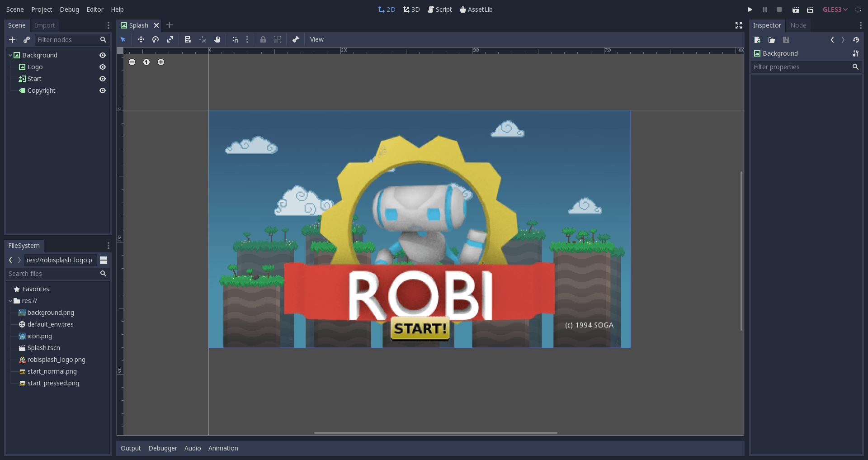Add a new scene tab
The width and height of the screenshot is (868, 460).
pos(170,25)
